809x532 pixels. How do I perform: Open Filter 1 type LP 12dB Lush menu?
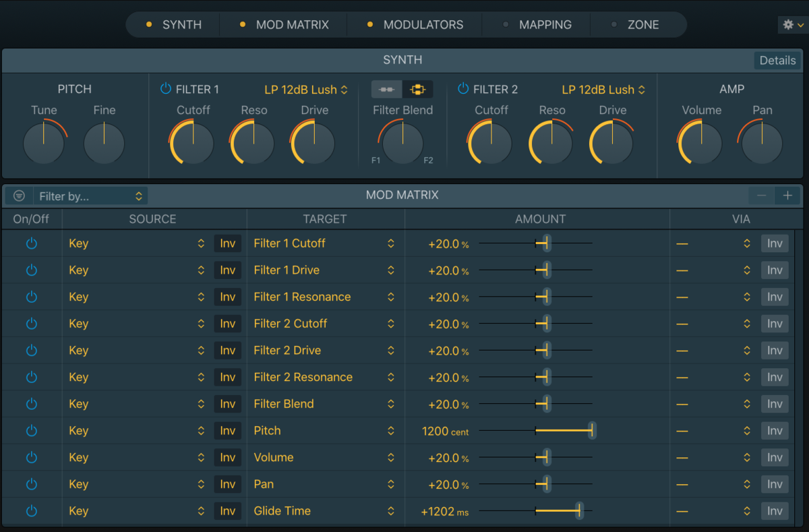click(306, 90)
